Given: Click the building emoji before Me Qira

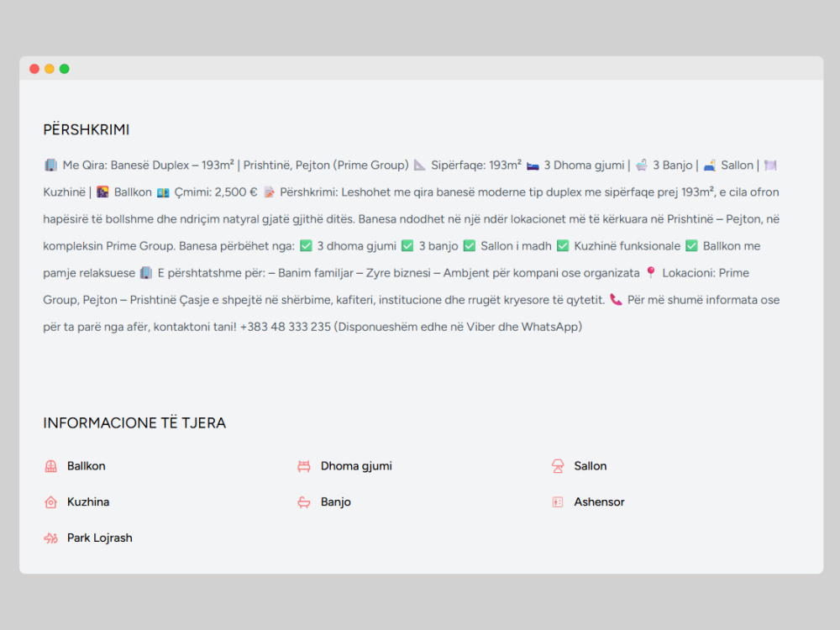Looking at the screenshot, I should coord(50,165).
